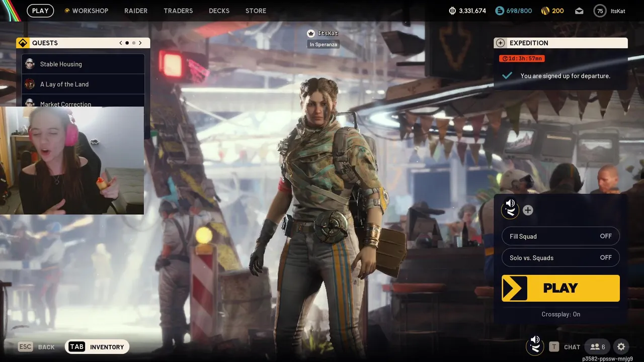This screenshot has width=644, height=362.
Task: Click the coin currency icon beside 3,331,674
Action: tap(452, 11)
